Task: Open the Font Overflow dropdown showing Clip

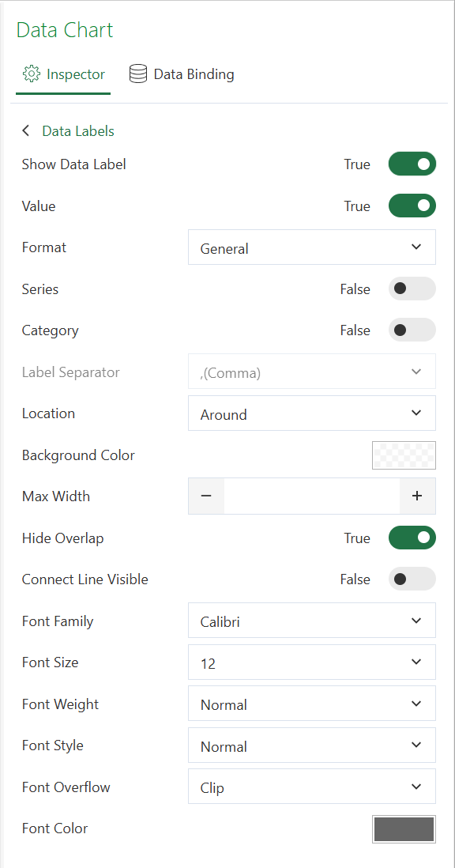Action: tap(312, 786)
